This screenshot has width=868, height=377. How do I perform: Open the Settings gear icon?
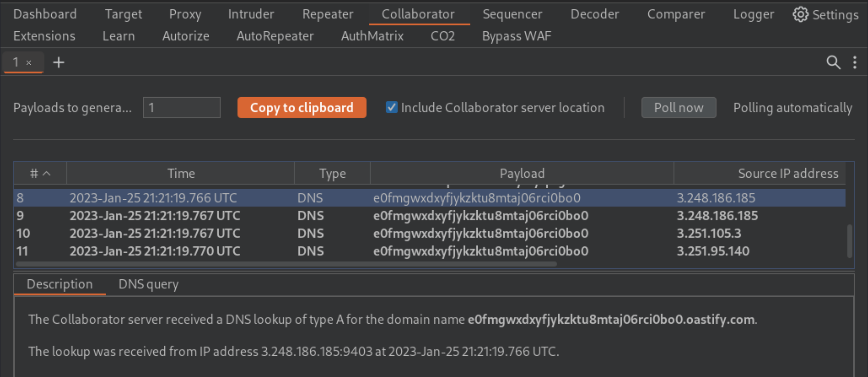coord(801,15)
